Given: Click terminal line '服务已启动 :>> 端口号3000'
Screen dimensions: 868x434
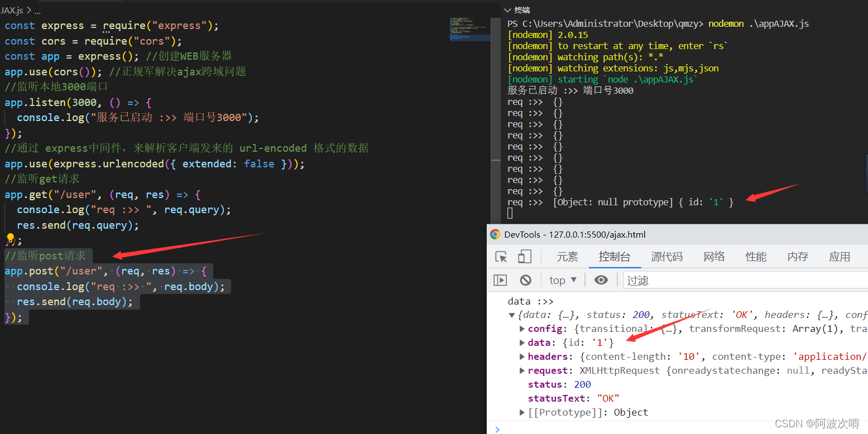Looking at the screenshot, I should pyautogui.click(x=570, y=90).
